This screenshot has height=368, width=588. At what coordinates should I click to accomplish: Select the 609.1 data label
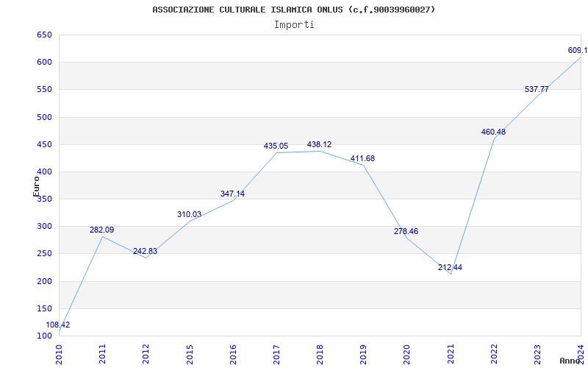(x=578, y=50)
